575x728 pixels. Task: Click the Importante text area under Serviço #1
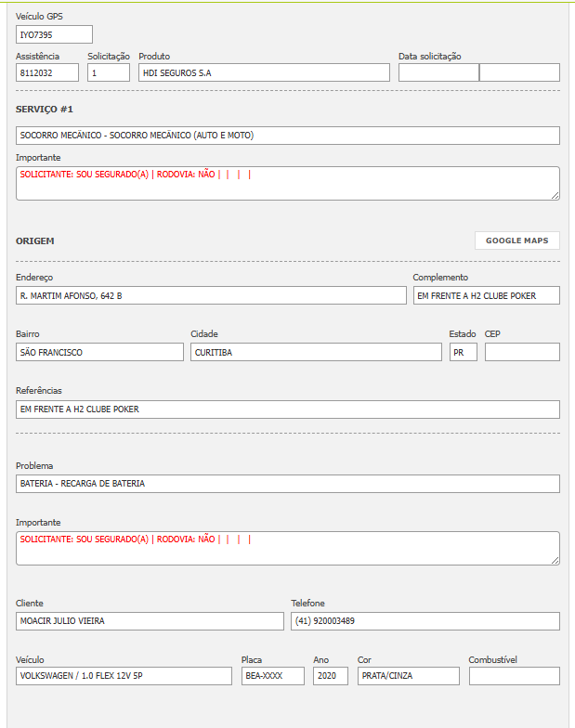[288, 183]
